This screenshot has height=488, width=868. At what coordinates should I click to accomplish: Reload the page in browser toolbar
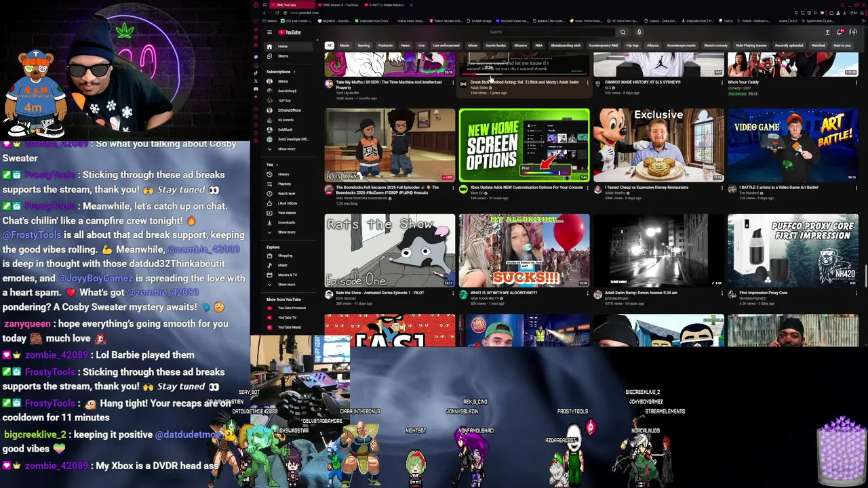click(x=277, y=13)
